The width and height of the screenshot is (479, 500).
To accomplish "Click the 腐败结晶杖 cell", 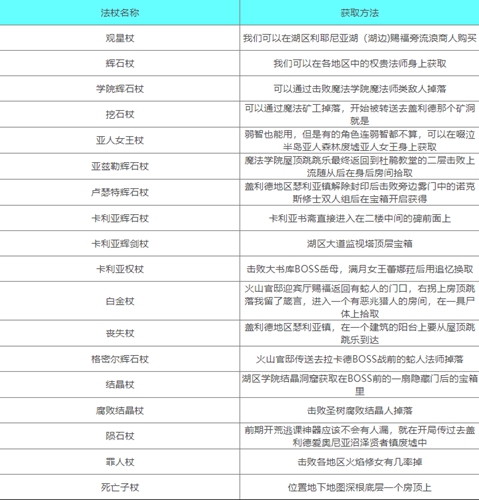I will 120,410.
